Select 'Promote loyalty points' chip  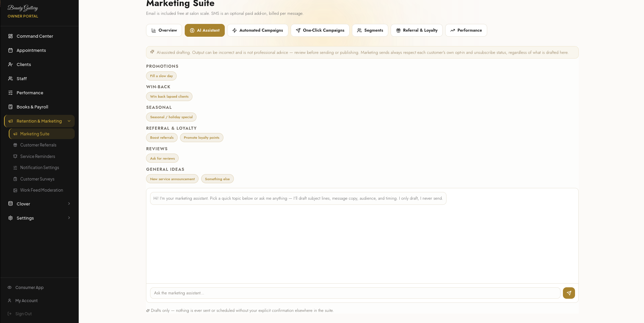202,138
